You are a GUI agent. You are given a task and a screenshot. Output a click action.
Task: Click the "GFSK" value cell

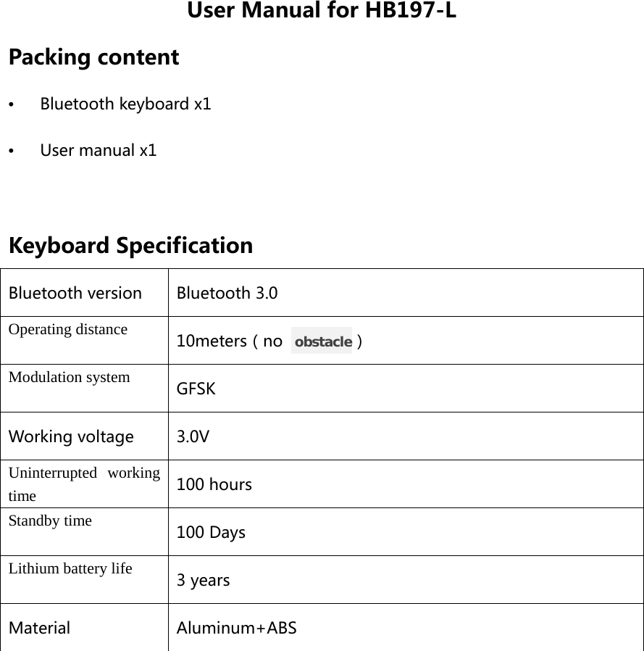[x=196, y=389]
